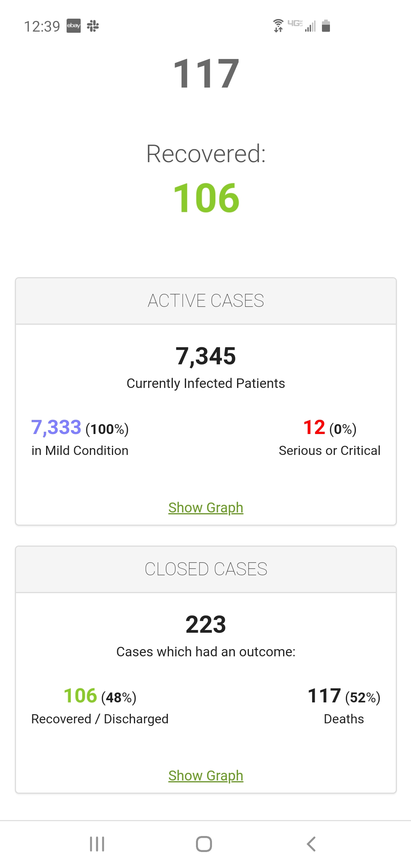Screen dimensions: 411x868
Task: Tap the 7,333 mild condition figure
Action: (x=56, y=427)
